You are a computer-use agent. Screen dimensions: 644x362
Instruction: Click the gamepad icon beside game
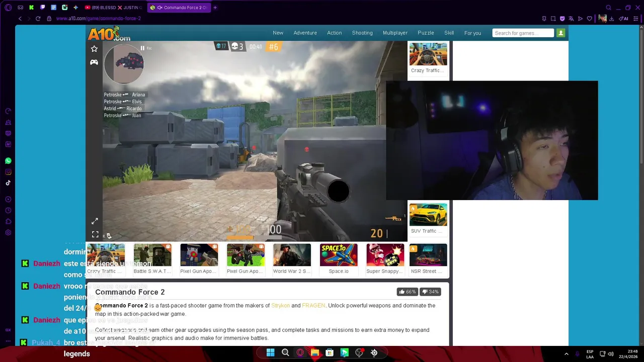[x=94, y=62]
